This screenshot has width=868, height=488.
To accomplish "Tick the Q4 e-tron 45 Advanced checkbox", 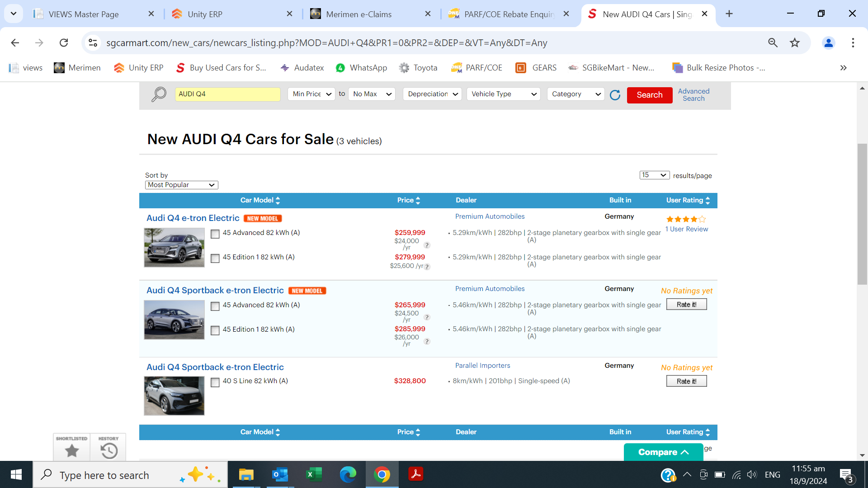I will tap(215, 234).
